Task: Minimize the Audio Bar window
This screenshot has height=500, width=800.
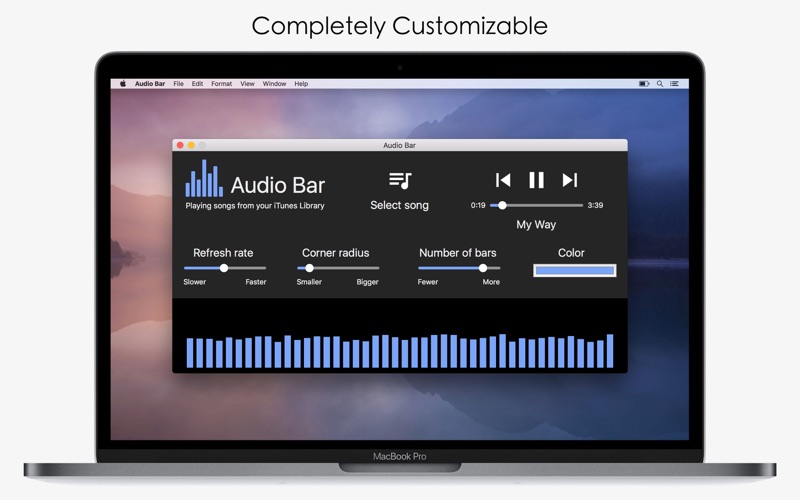Action: pyautogui.click(x=191, y=145)
